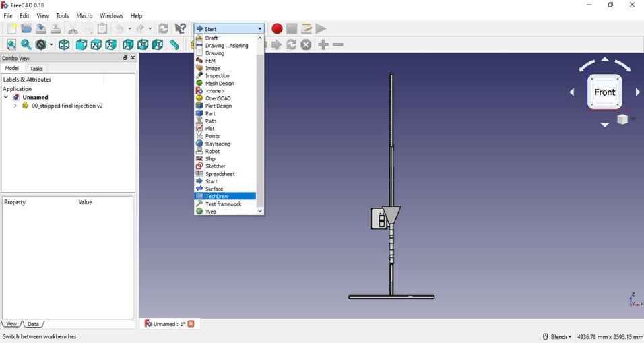Switch to the Tasks tab
The image size is (644, 343).
pos(36,69)
